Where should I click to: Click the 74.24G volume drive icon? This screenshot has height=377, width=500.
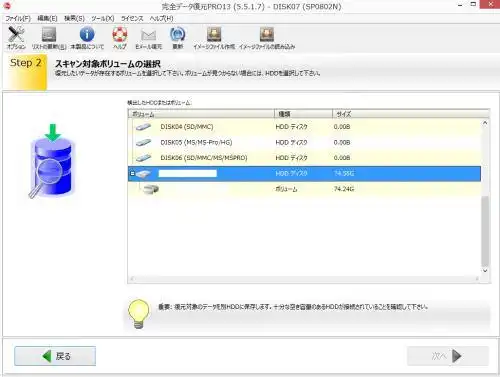click(151, 189)
